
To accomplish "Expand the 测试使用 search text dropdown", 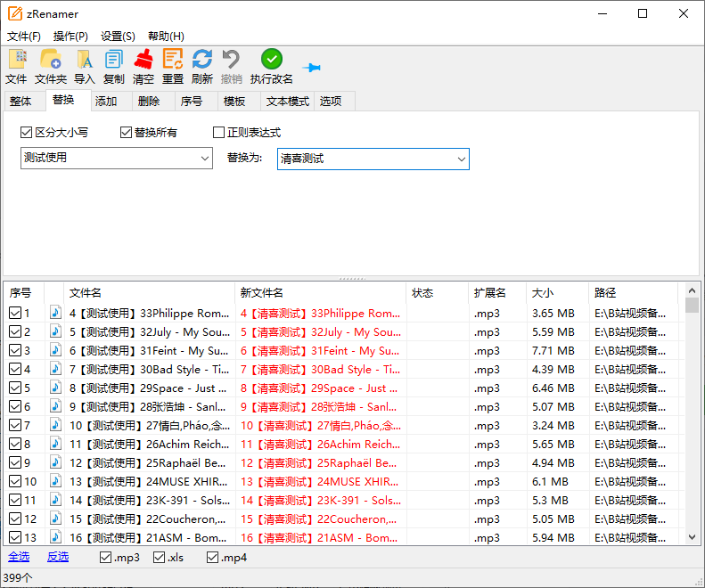I will click(205, 159).
